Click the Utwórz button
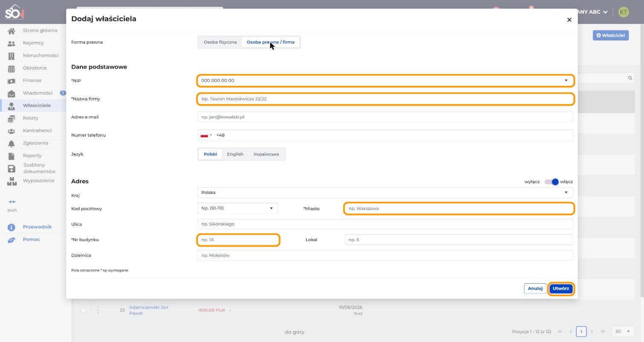Screen dimensions: 644x342 point(561,289)
